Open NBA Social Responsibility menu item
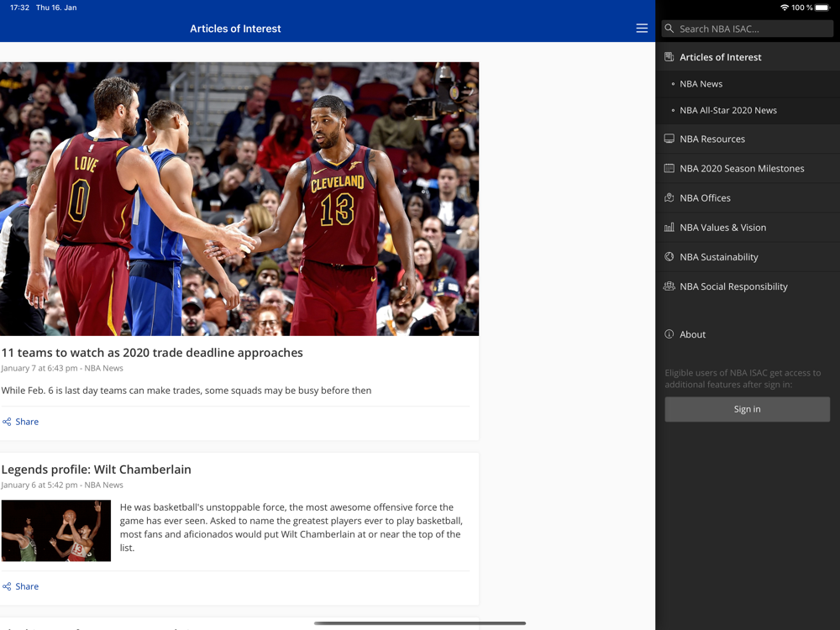840x630 pixels. [x=748, y=286]
